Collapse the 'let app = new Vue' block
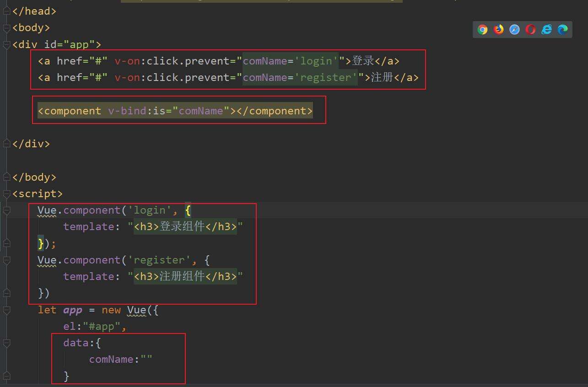The width and height of the screenshot is (588, 387). (6, 310)
